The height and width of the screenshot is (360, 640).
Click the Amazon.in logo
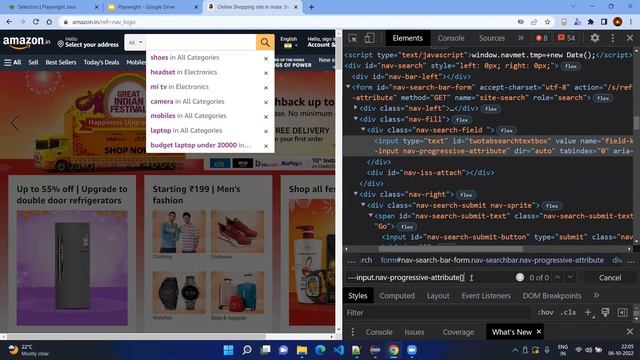pos(27,42)
